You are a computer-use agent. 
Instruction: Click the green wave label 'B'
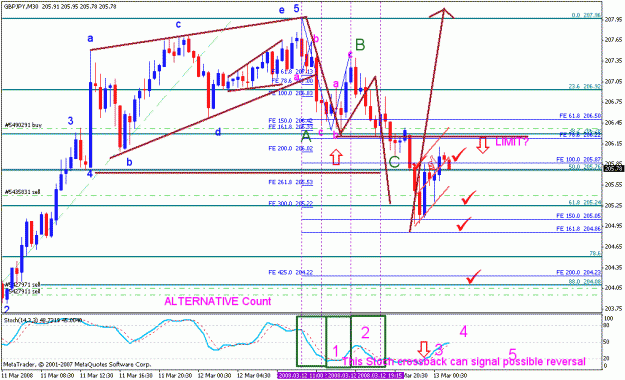tap(360, 45)
